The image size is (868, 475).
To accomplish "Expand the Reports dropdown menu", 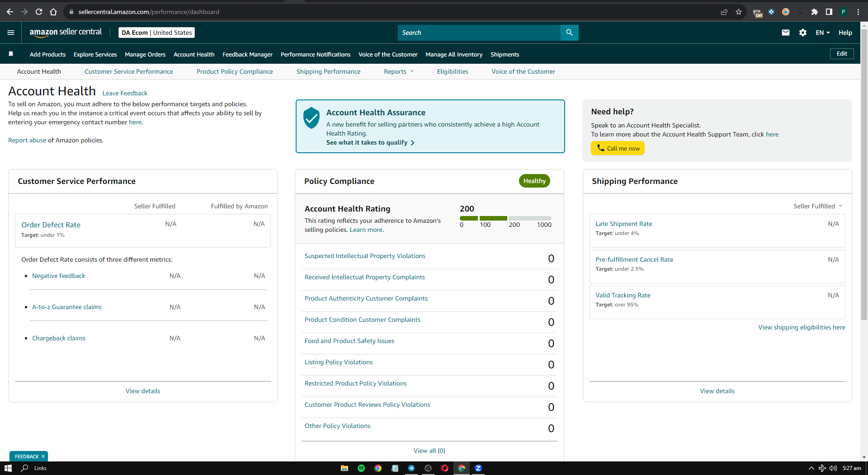I will pyautogui.click(x=399, y=71).
